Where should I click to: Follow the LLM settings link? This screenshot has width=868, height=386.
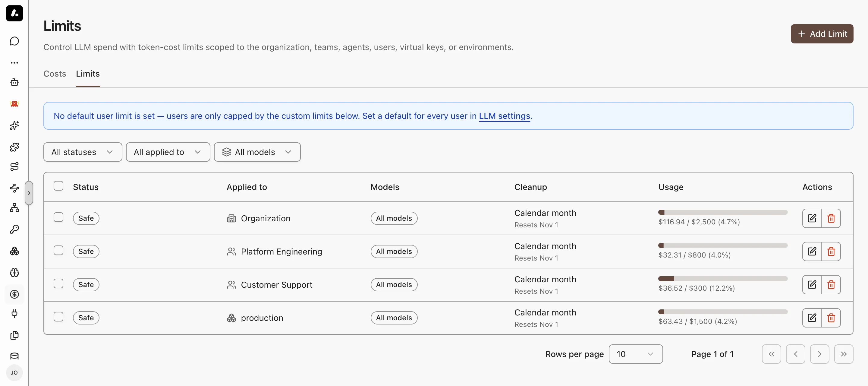[x=505, y=116]
